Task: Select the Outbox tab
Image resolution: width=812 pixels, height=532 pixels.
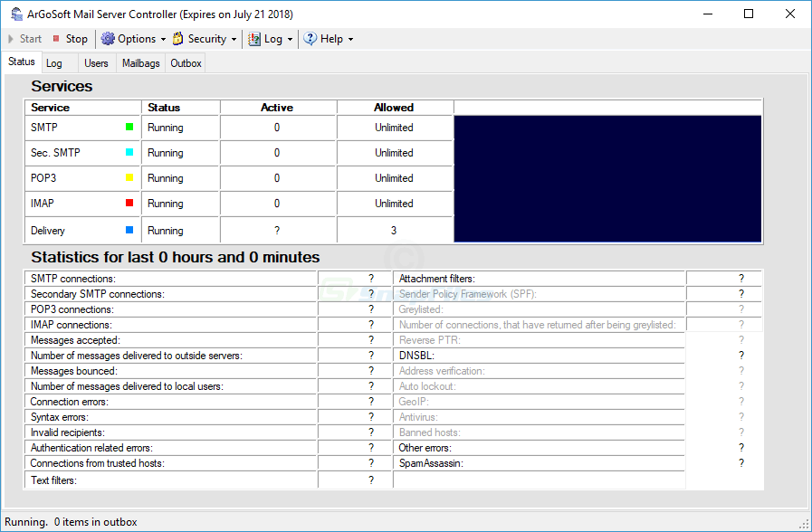Action: point(185,62)
